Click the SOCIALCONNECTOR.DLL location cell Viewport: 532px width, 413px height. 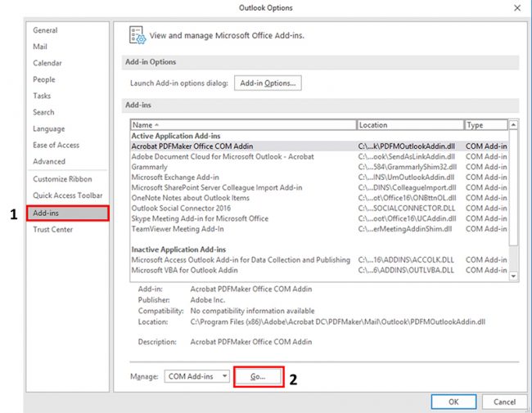pyautogui.click(x=407, y=209)
